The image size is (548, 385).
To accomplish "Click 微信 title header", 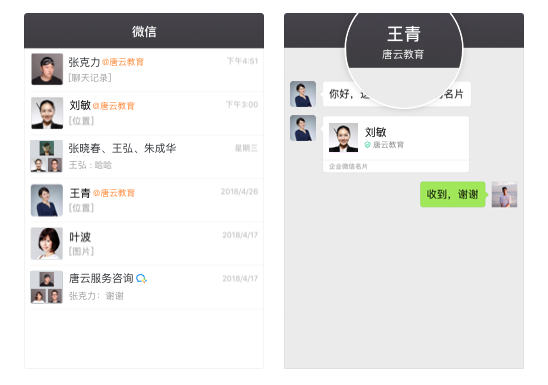I will tap(144, 31).
